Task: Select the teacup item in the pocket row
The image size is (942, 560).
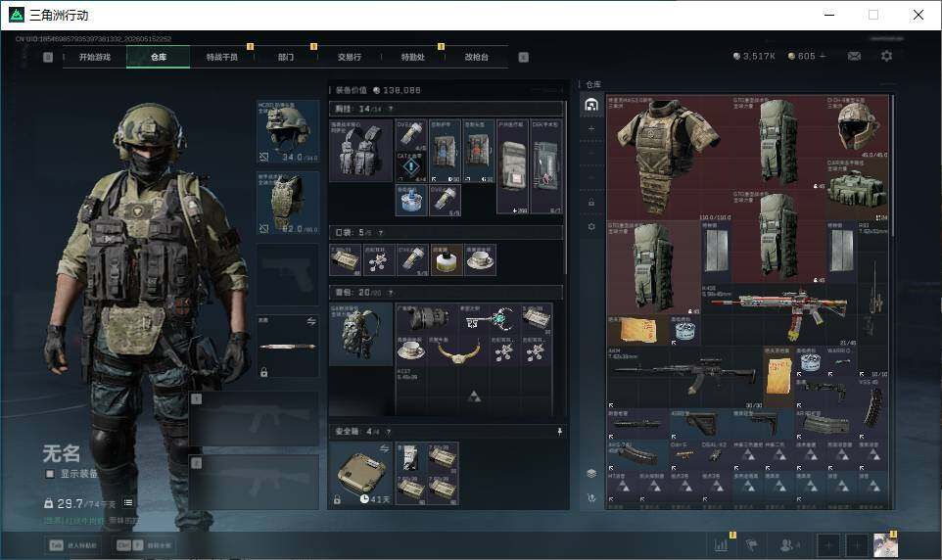Action: pos(481,259)
